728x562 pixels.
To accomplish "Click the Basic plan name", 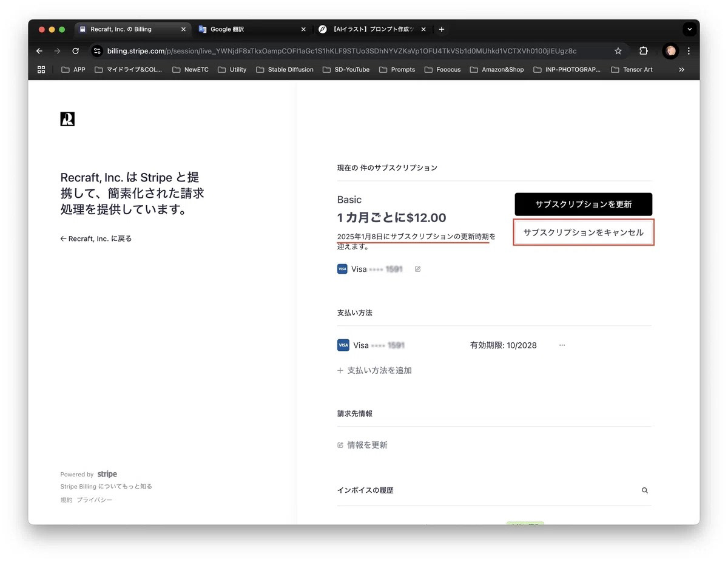I will (349, 200).
